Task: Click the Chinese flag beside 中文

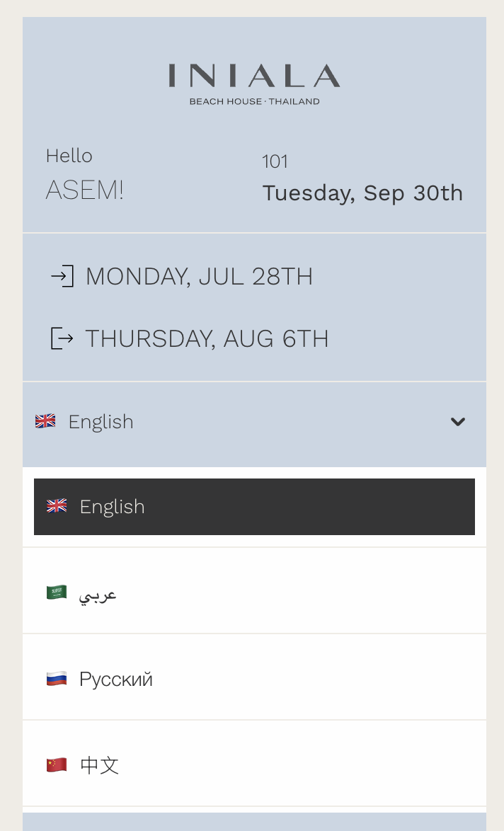Action: (57, 764)
